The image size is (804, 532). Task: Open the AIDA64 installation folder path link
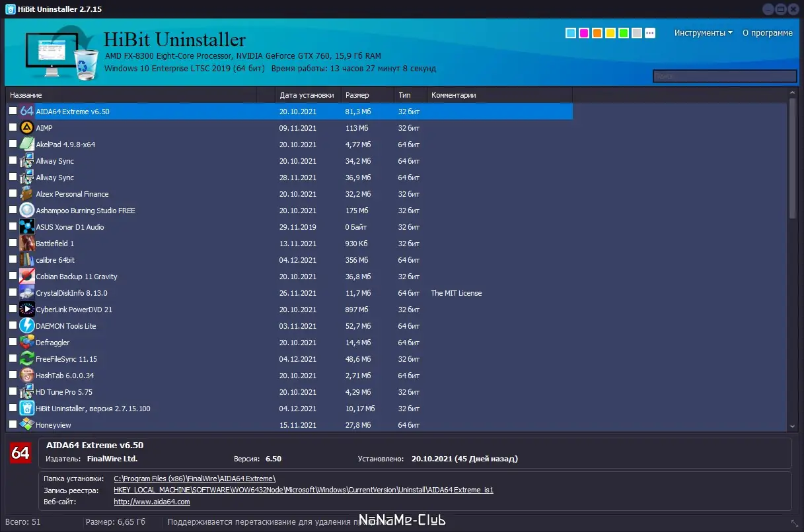[x=194, y=479]
